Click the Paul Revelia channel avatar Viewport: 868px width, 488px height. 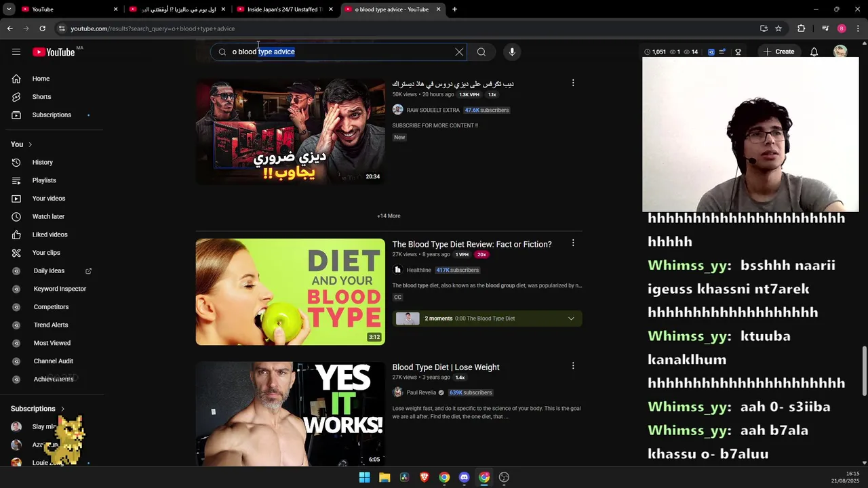click(397, 392)
